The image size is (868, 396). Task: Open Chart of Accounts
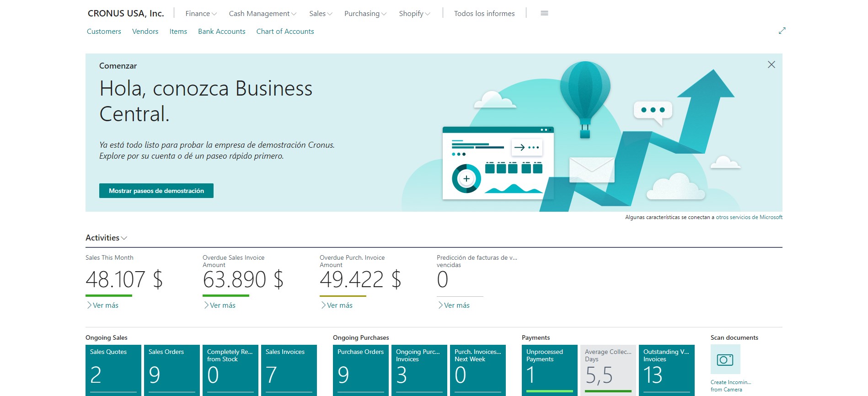coord(285,32)
